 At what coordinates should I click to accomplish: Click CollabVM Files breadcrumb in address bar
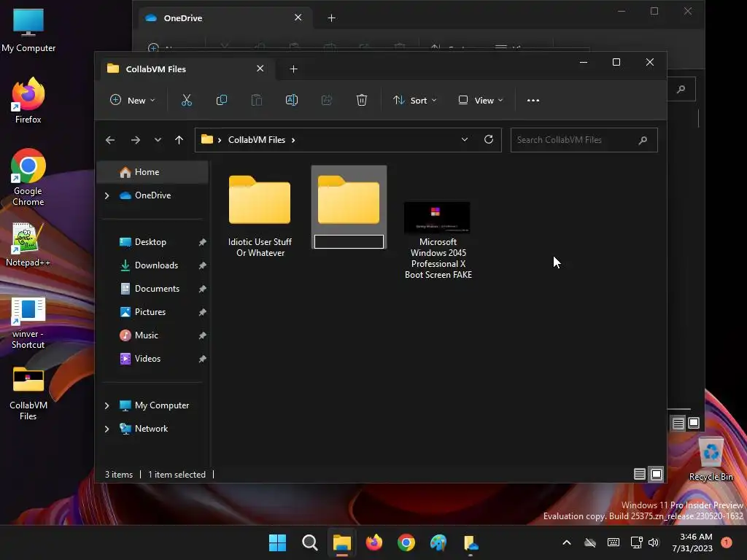[256, 140]
